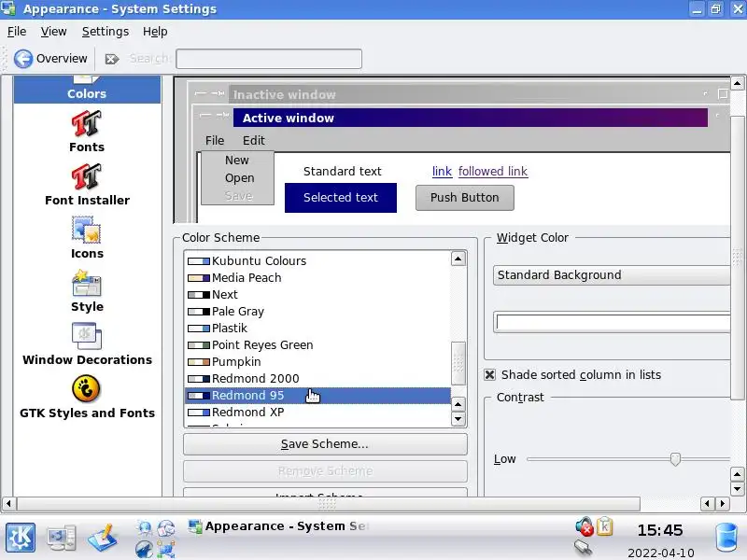Select the Colors module in sidebar
Screen dimensions: 747x560
[87, 89]
